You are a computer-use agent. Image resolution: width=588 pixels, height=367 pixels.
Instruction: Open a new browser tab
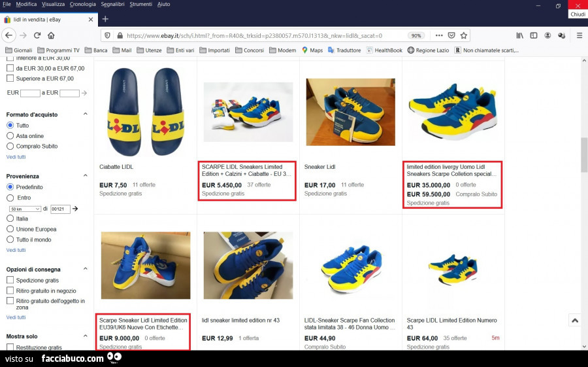pyautogui.click(x=105, y=19)
